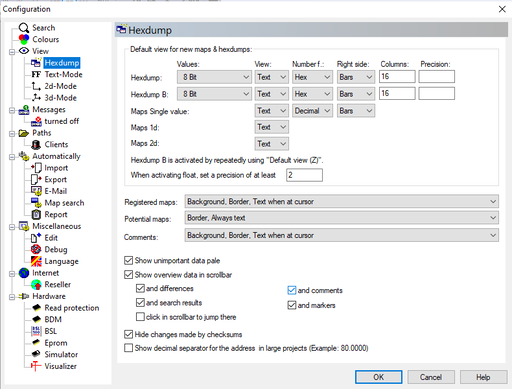
Task: Click the Paths folder icon
Action: (24, 133)
